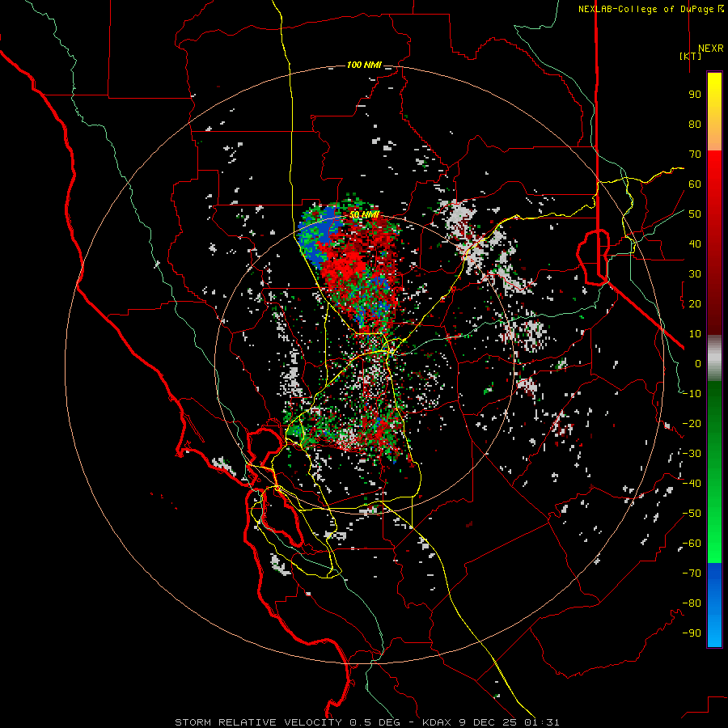Click the -70 value on velocity scale

pos(692,574)
